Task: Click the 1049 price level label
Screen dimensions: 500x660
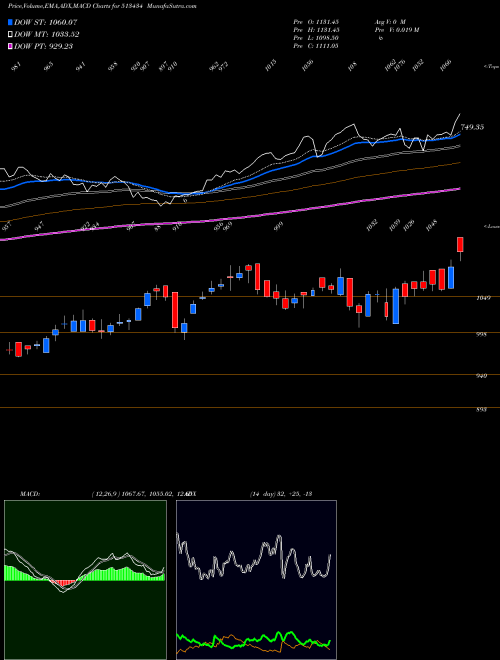Action: 482,298
